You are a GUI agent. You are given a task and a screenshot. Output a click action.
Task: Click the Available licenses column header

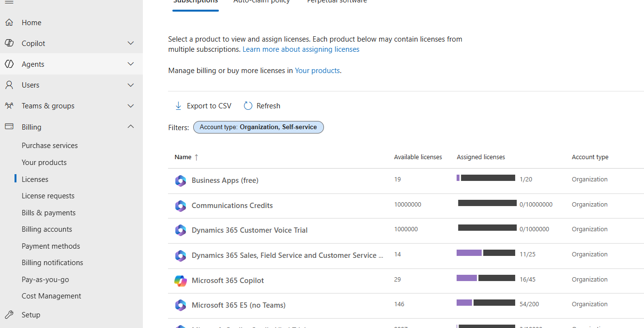[418, 157]
